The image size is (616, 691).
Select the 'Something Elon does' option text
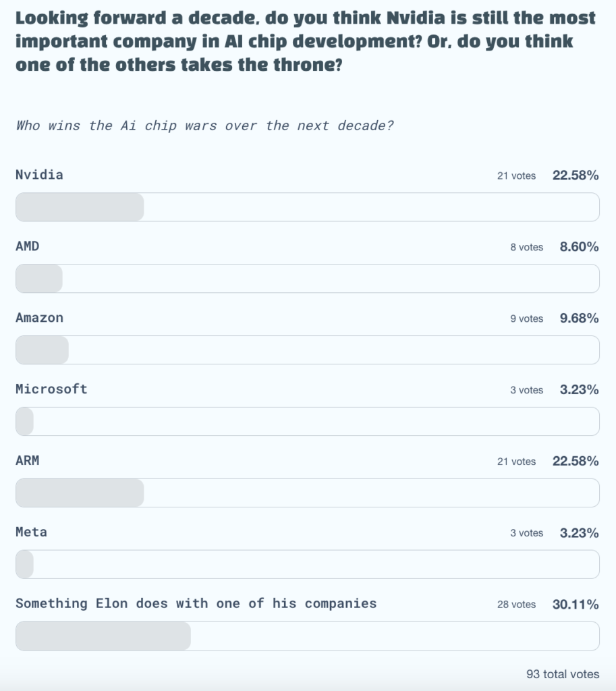tap(196, 603)
